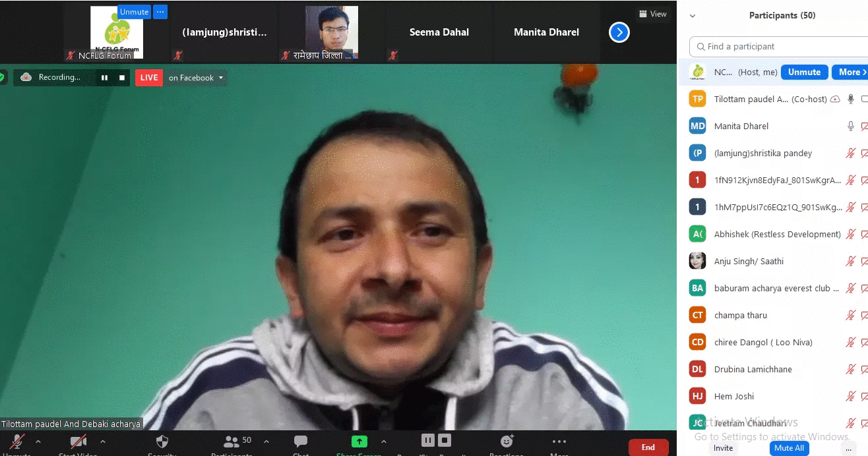868x456 pixels.
Task: Open the Reactions smiley icon
Action: coord(507,442)
